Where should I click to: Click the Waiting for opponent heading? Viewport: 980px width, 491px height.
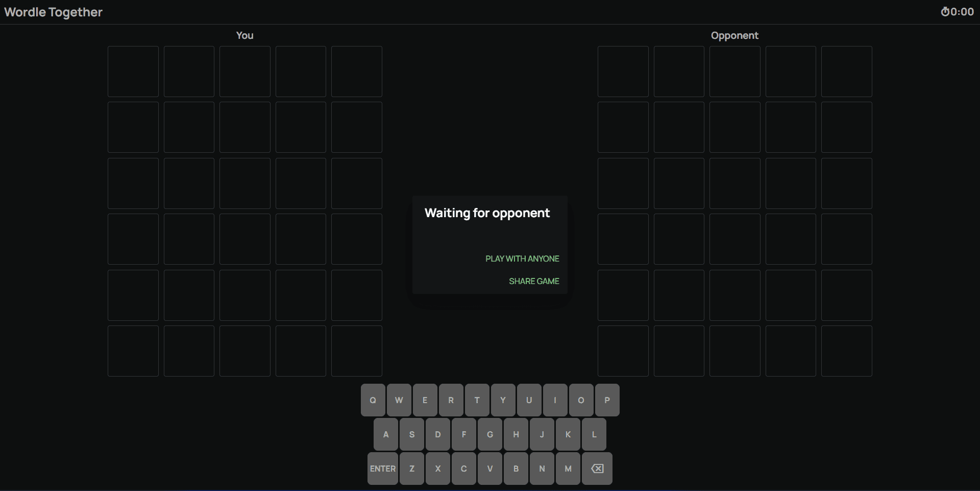487,213
